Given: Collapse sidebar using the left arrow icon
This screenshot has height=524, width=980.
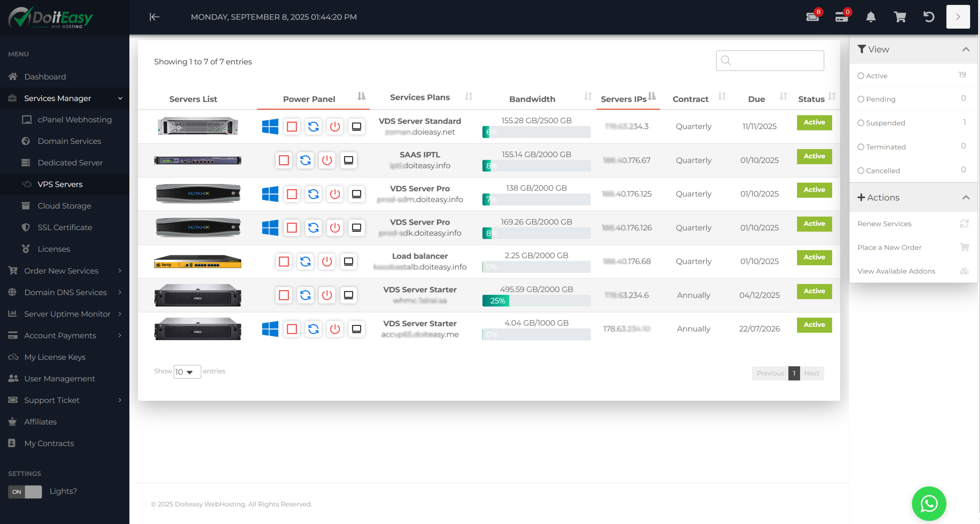Looking at the screenshot, I should 154,17.
